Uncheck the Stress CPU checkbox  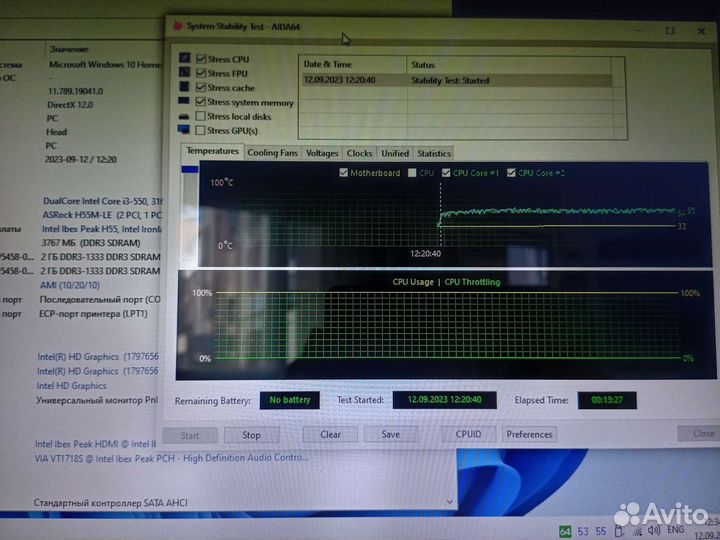(x=201, y=58)
